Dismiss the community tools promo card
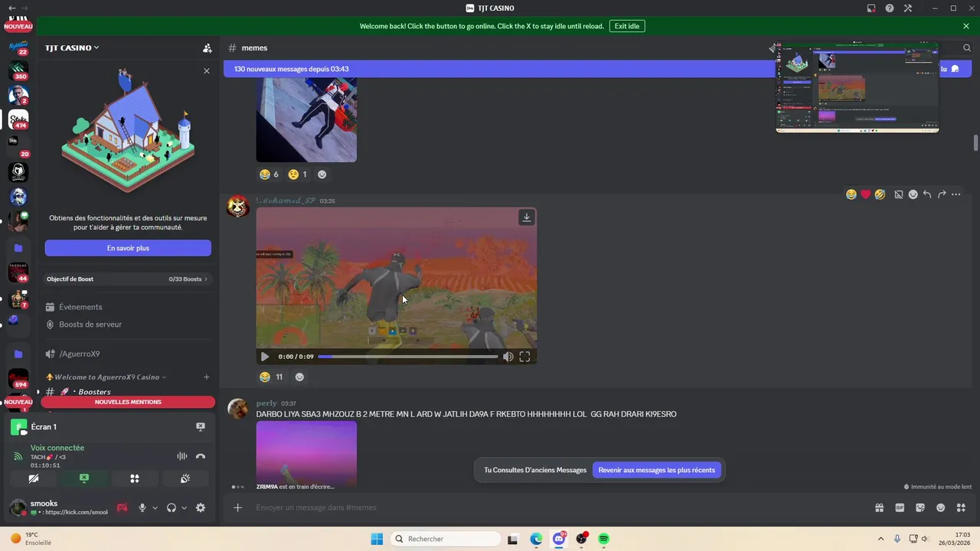 pyautogui.click(x=206, y=70)
